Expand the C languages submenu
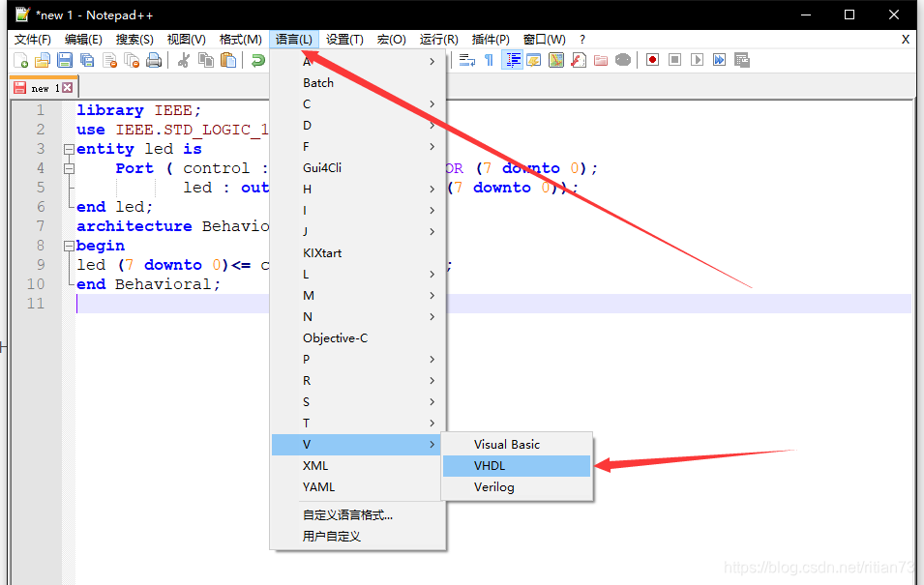The height and width of the screenshot is (585, 924). (358, 104)
